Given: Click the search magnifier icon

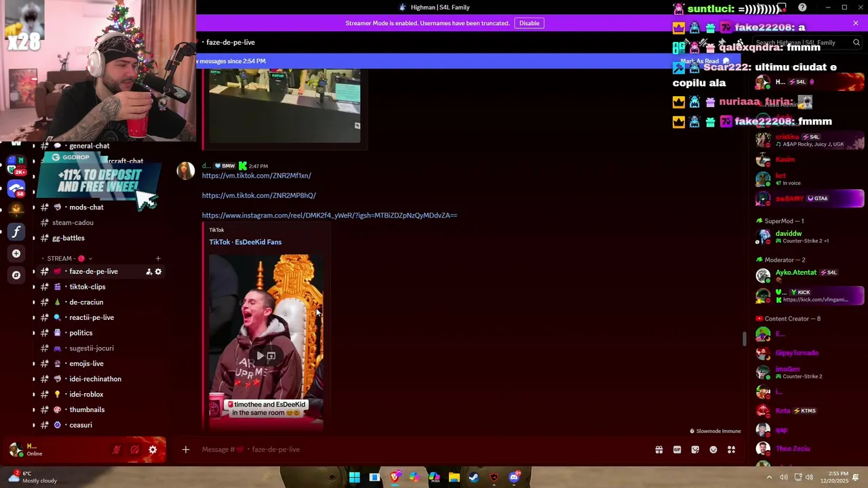Looking at the screenshot, I should (856, 43).
